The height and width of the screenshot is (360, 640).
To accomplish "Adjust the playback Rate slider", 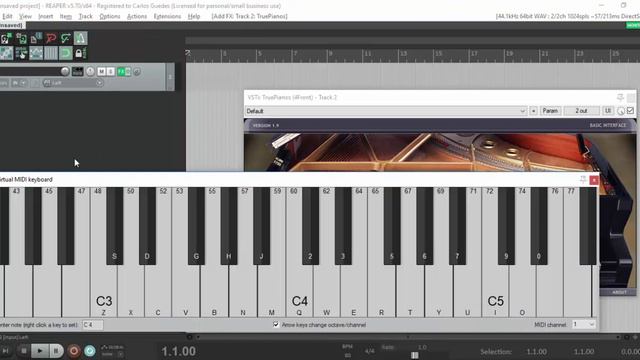I will pos(415,356).
